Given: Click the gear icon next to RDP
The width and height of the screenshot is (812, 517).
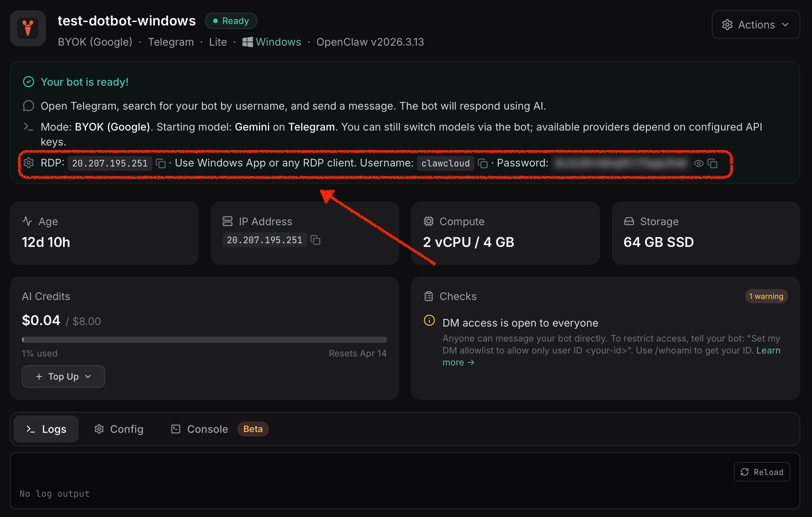Looking at the screenshot, I should coord(28,163).
